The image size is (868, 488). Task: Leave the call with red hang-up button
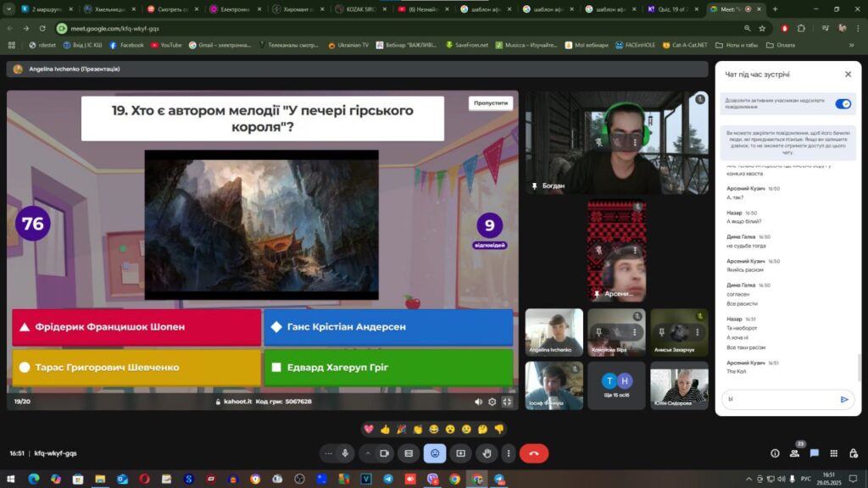534,453
